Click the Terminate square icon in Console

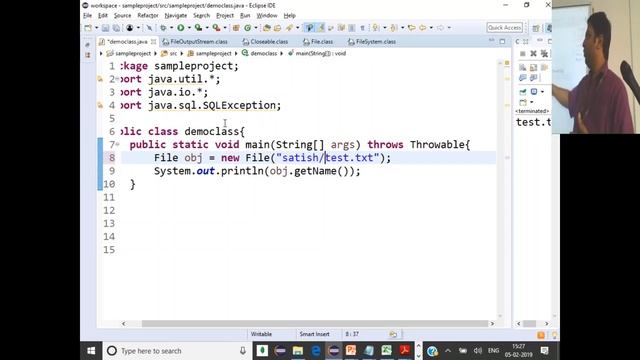[x=522, y=53]
